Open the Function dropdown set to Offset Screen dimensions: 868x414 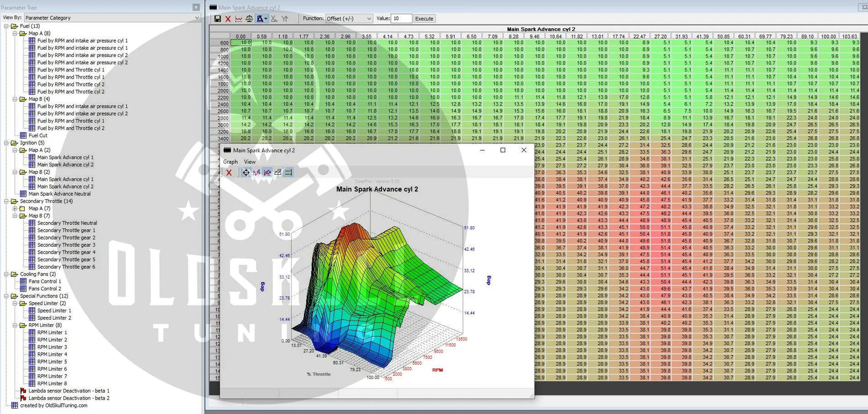[x=349, y=19]
